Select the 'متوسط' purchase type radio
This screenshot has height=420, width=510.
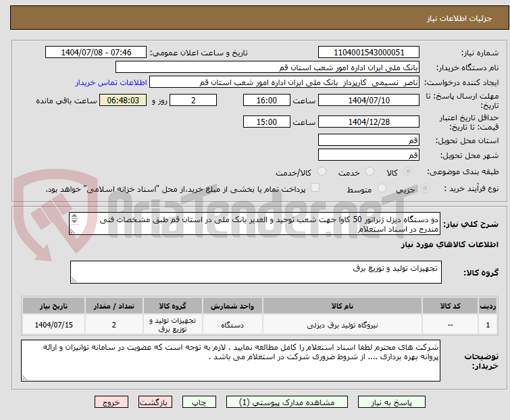(382, 188)
